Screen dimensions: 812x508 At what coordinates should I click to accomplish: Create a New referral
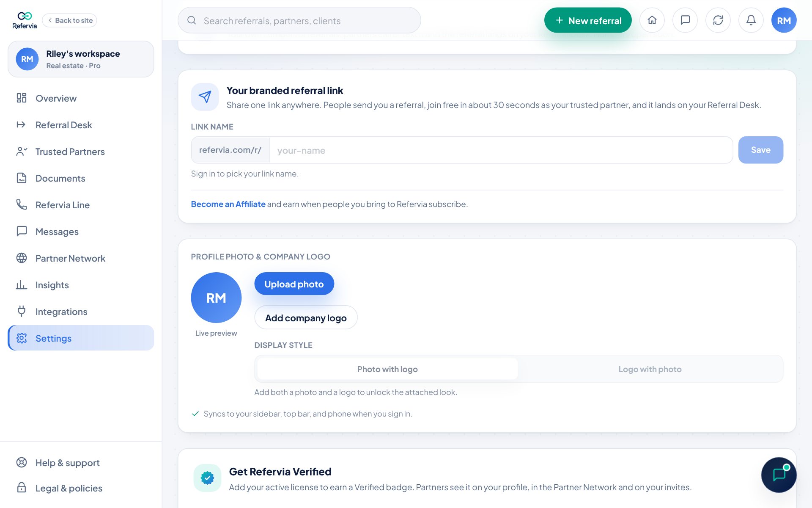[x=588, y=20]
